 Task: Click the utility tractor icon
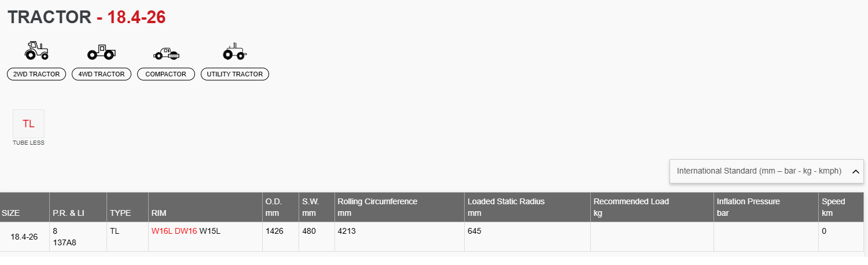pos(235,51)
